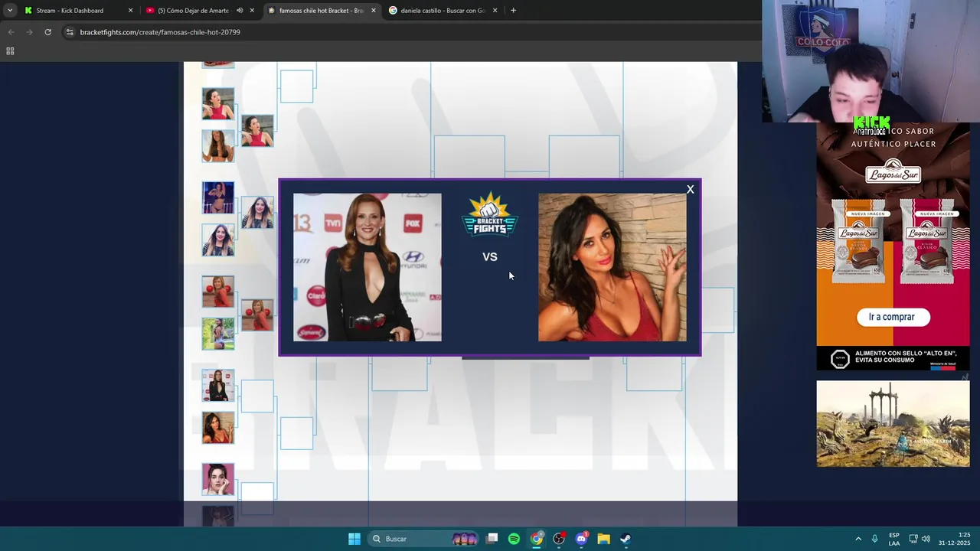
Task: Expand the tab search dropdown
Action: 9,11
